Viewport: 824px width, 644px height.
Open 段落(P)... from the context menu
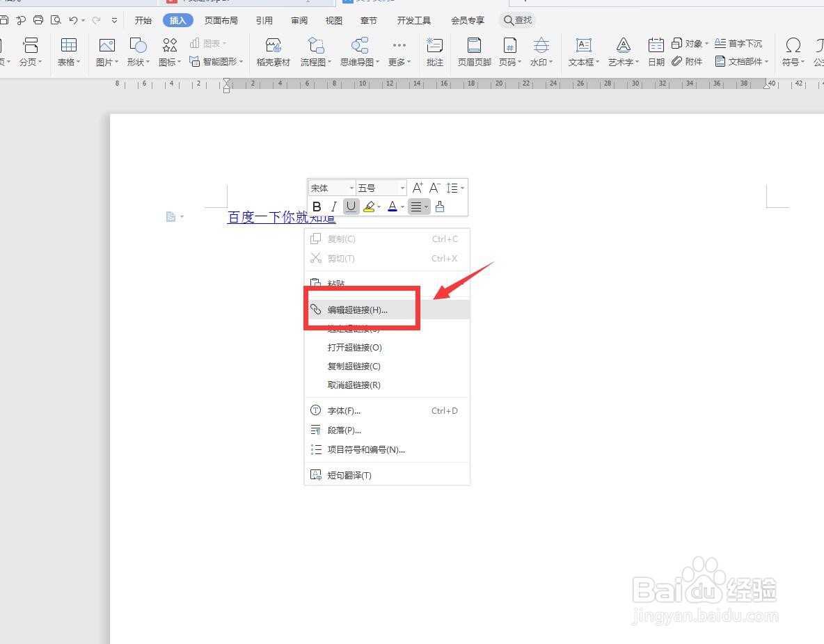[388, 430]
